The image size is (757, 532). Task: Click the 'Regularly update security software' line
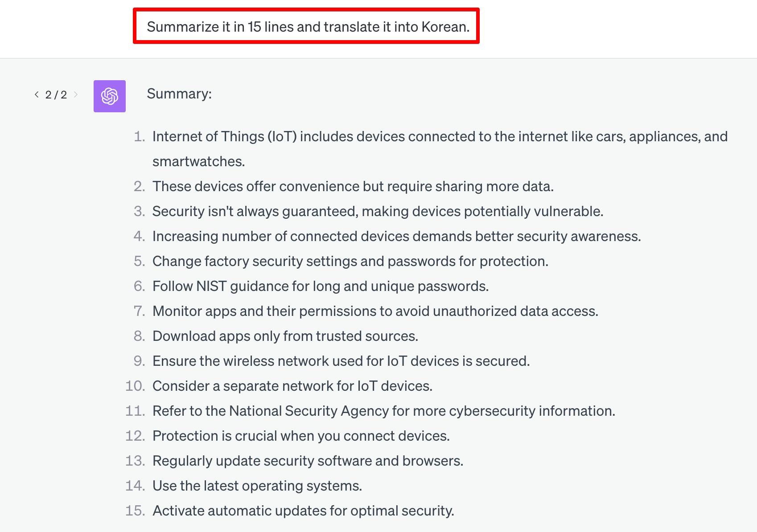pos(308,461)
